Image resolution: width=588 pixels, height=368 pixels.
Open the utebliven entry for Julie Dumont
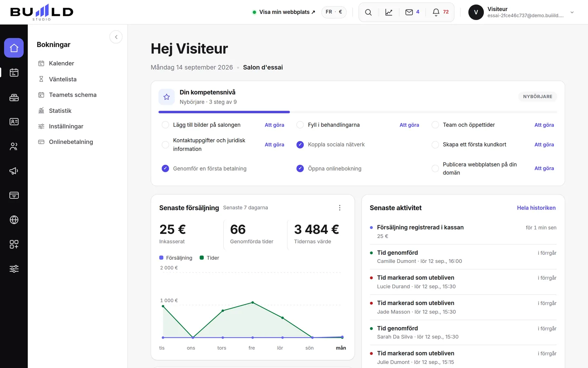click(463, 358)
